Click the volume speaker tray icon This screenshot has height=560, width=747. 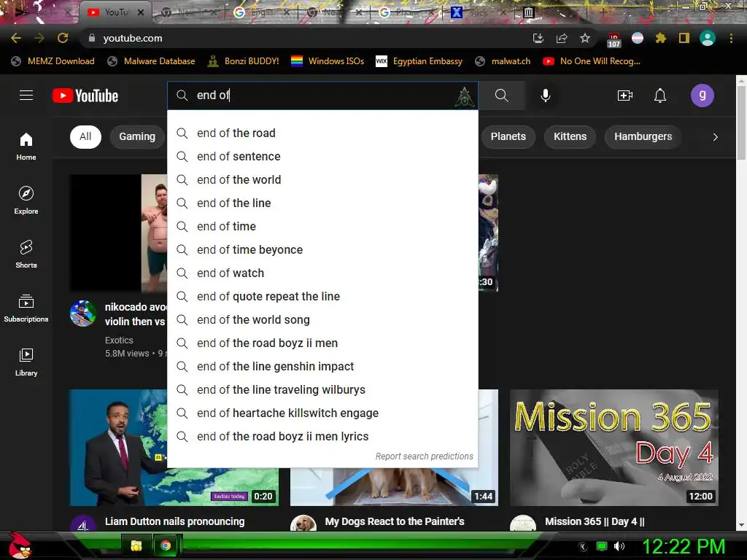pyautogui.click(x=619, y=546)
